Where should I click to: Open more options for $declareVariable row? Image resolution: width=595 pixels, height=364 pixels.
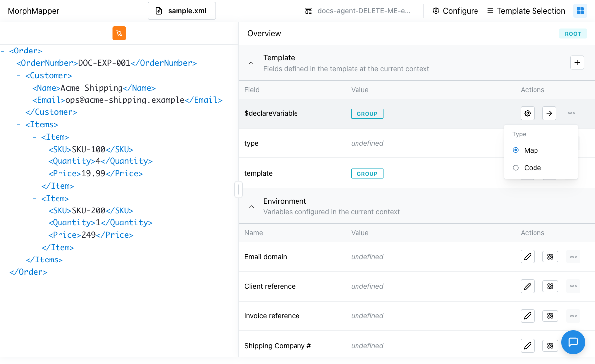click(x=571, y=113)
